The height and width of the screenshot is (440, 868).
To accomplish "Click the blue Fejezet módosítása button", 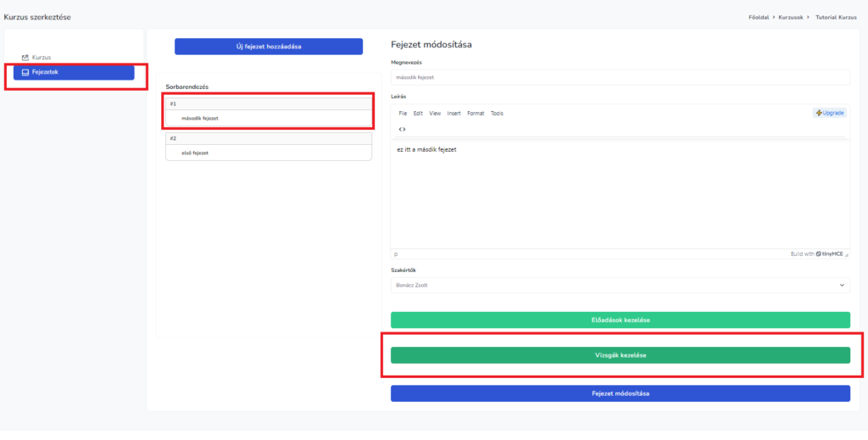I will [620, 393].
